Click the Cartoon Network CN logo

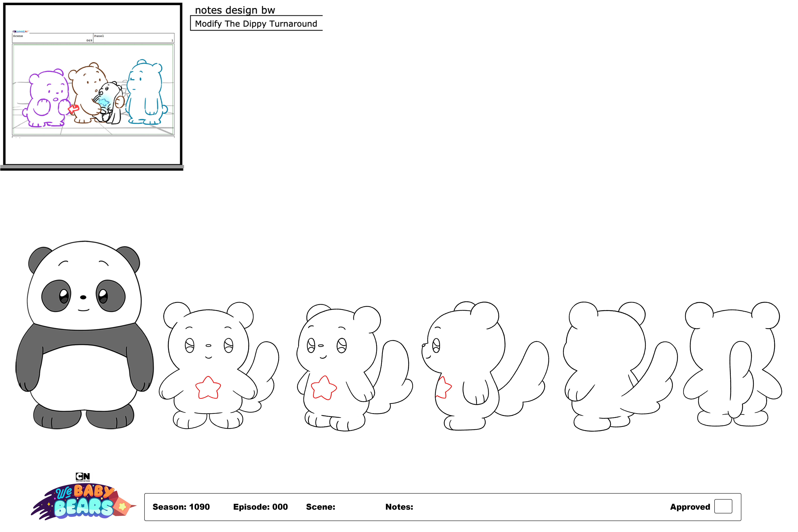[83, 476]
